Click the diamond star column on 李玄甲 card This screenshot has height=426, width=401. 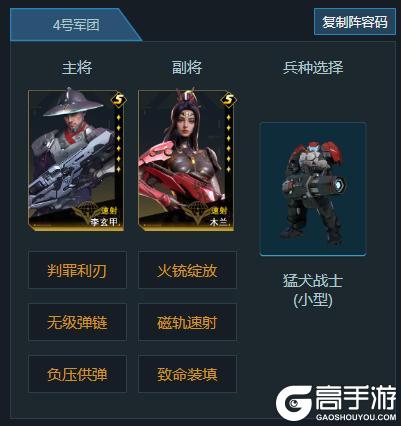coord(118,143)
